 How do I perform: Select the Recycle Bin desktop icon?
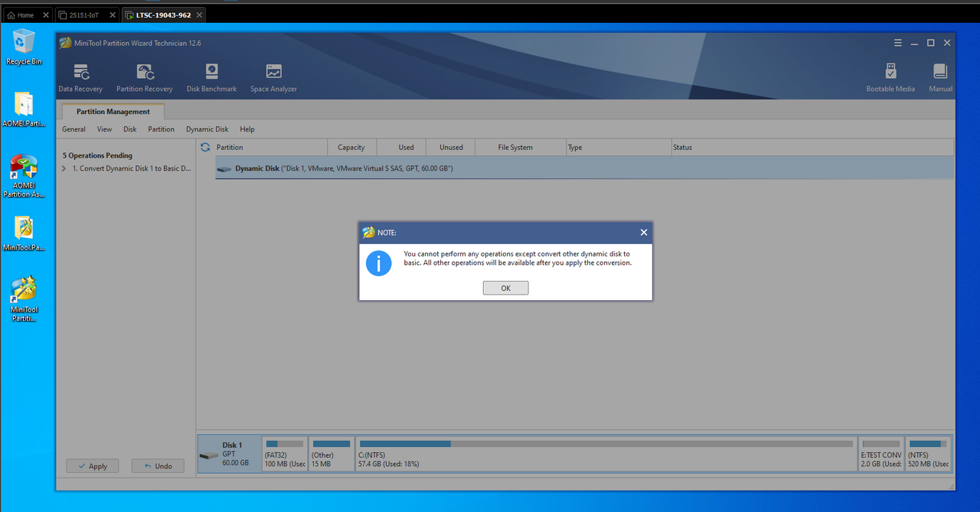pos(24,47)
